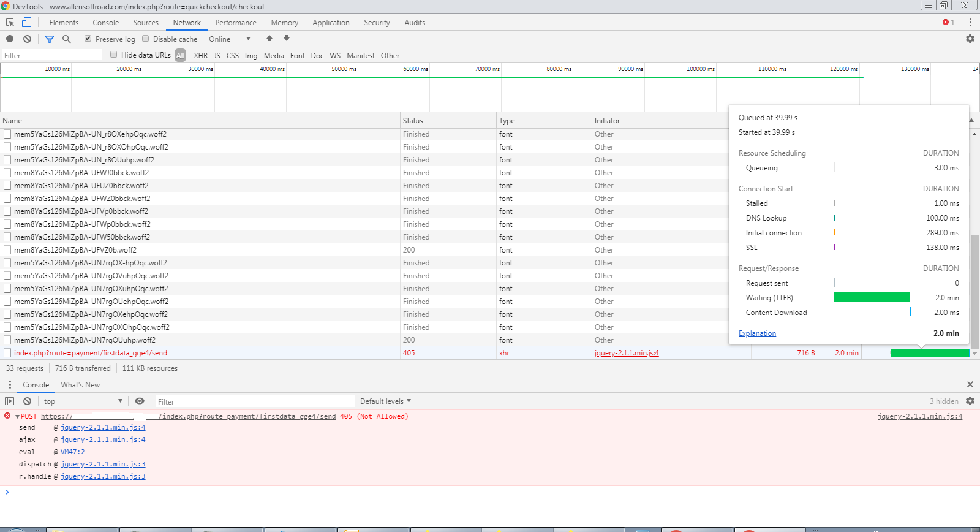The width and height of the screenshot is (980, 532).
Task: Sort requests by Name column header
Action: pos(200,121)
